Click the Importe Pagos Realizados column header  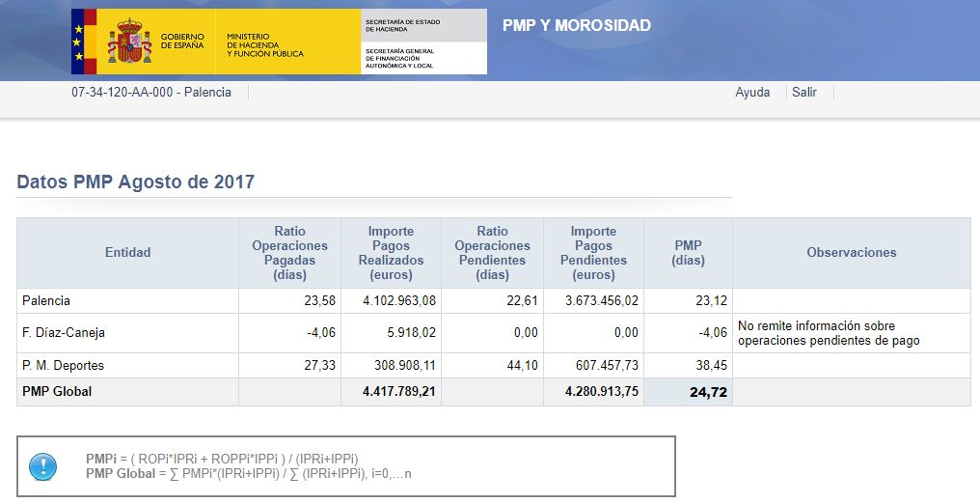pyautogui.click(x=391, y=253)
